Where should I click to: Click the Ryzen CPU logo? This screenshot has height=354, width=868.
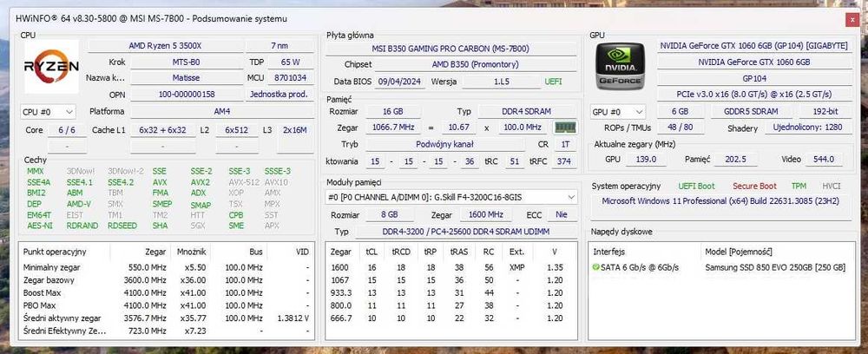click(x=51, y=66)
